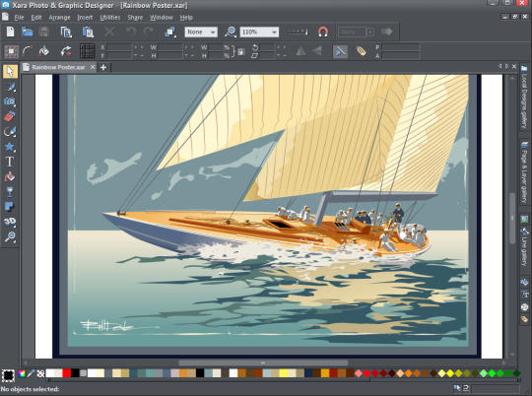Click the Copy toolbar icon

(x=66, y=32)
